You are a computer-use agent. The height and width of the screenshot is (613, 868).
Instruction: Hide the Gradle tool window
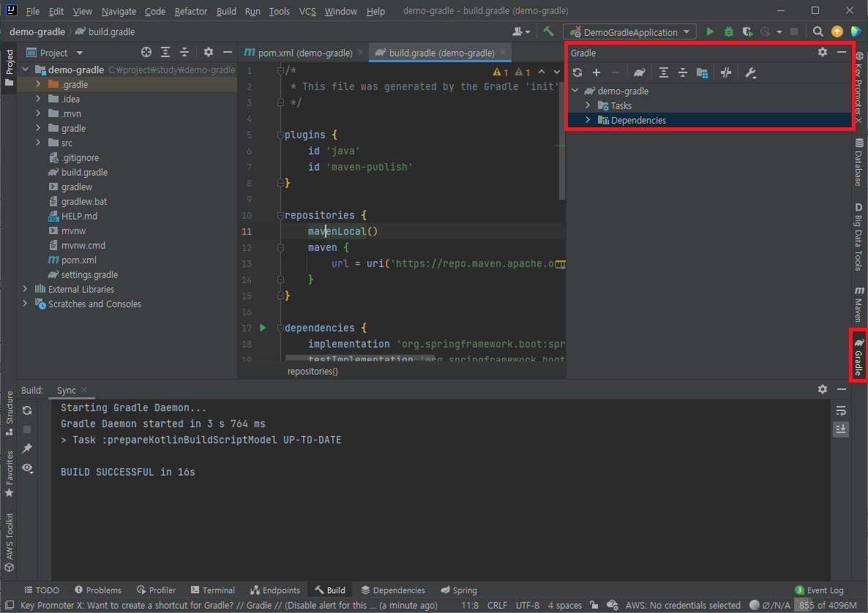pos(842,52)
